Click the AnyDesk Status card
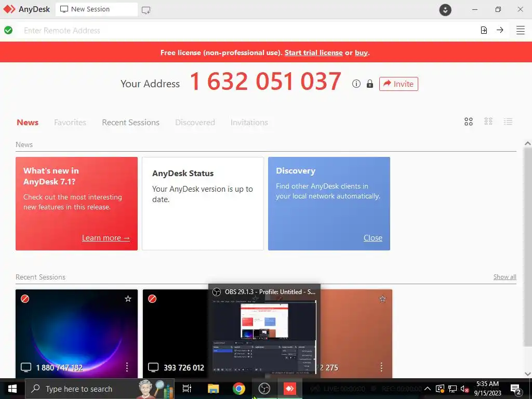The height and width of the screenshot is (399, 532). pos(203,204)
